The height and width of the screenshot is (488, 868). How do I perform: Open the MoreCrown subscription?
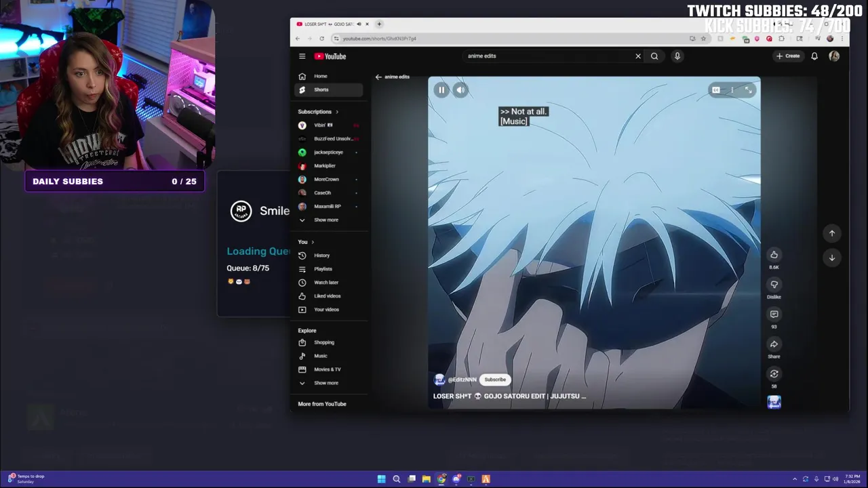(x=329, y=180)
